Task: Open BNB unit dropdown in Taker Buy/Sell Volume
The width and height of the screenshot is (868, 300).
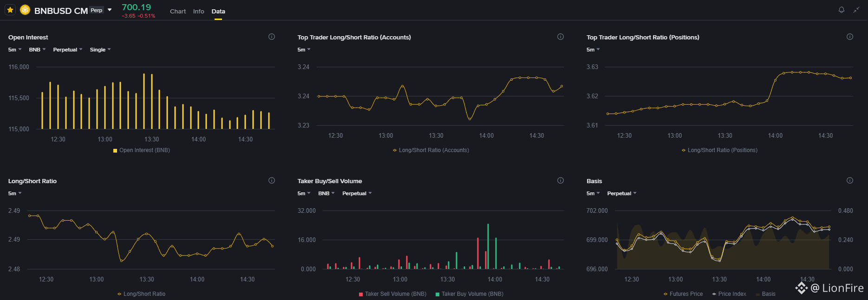Action: point(326,193)
